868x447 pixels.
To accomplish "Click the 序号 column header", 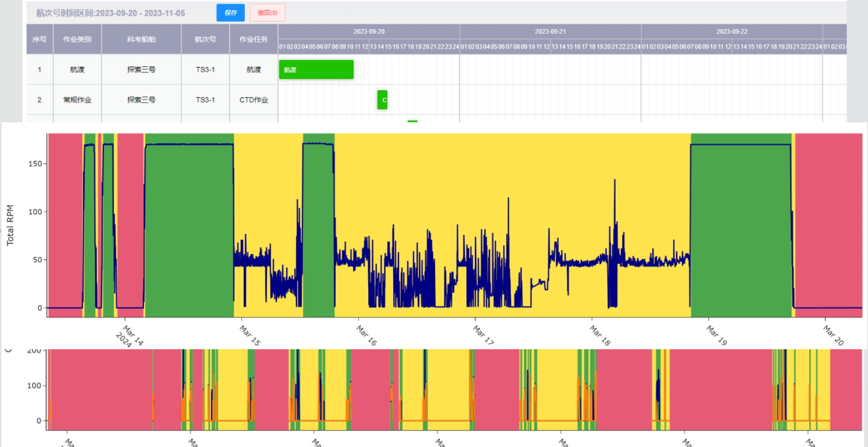I will [40, 39].
